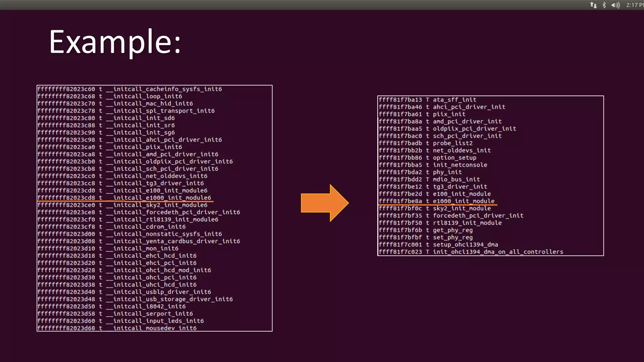Open the network connections indicator
The width and height of the screenshot is (644, 362).
[593, 5]
